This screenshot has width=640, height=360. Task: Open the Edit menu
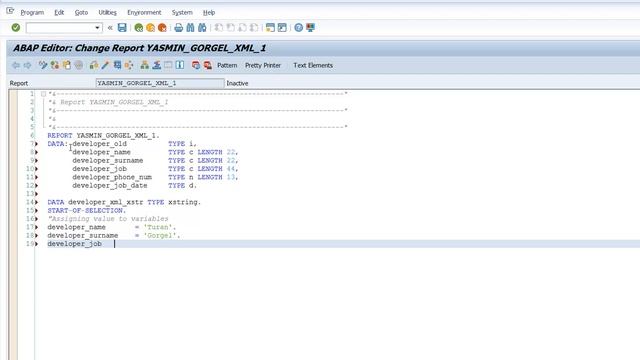[59, 13]
